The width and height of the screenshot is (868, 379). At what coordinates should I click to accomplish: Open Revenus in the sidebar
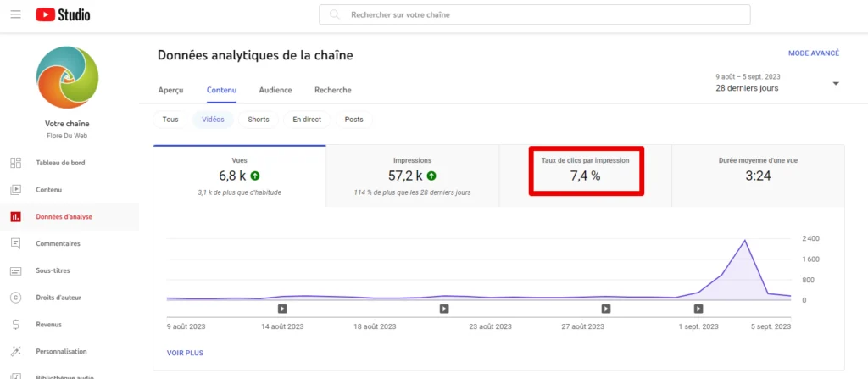[70, 324]
